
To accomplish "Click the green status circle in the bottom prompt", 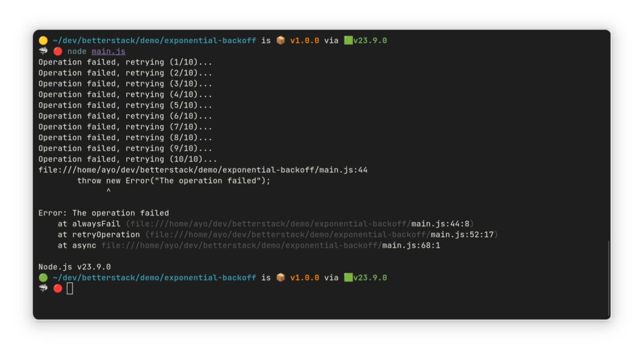I will [x=43, y=278].
